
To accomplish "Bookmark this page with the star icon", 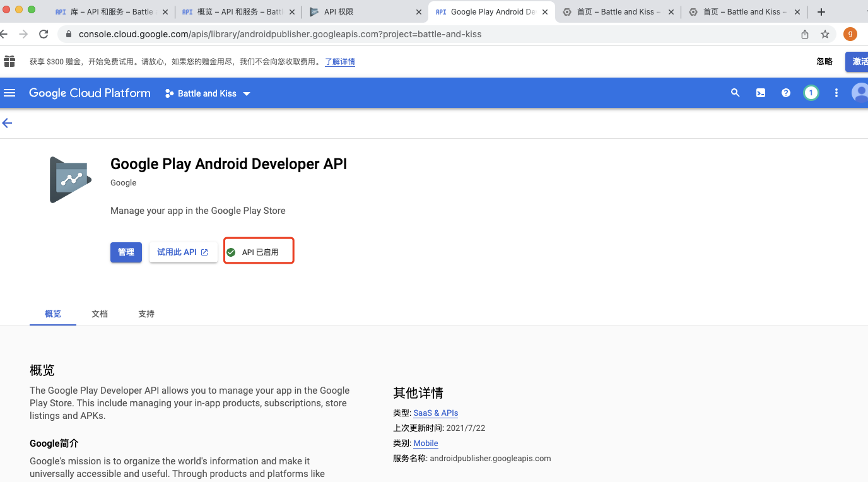I will click(x=825, y=34).
